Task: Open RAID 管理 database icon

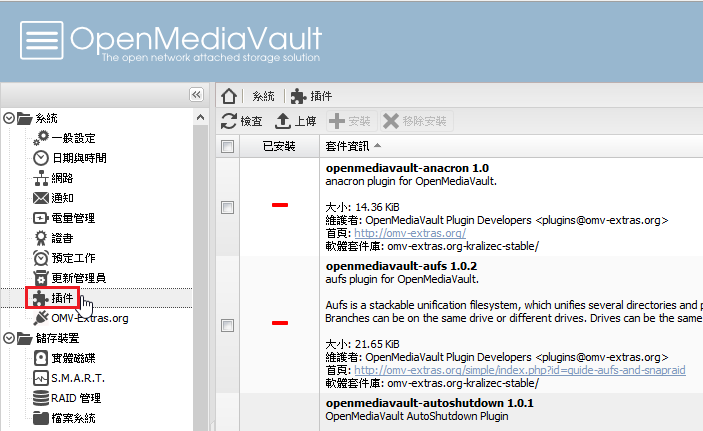Action: tap(41, 398)
